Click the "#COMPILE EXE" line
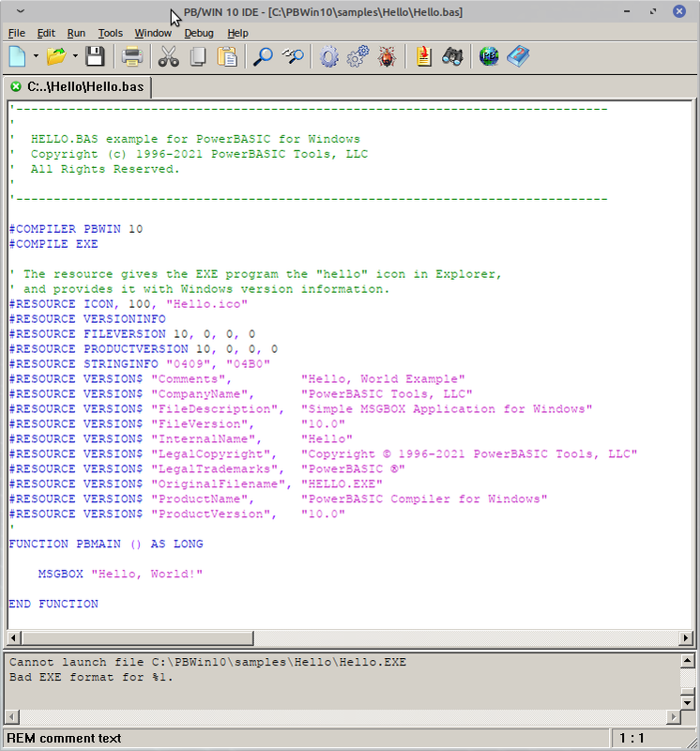Image resolution: width=700 pixels, height=751 pixels. [x=53, y=244]
